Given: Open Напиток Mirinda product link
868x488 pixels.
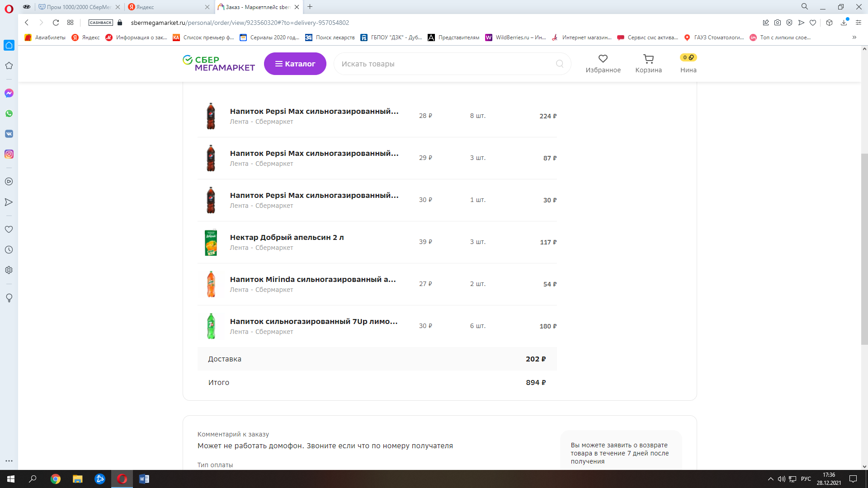Looking at the screenshot, I should tap(313, 279).
